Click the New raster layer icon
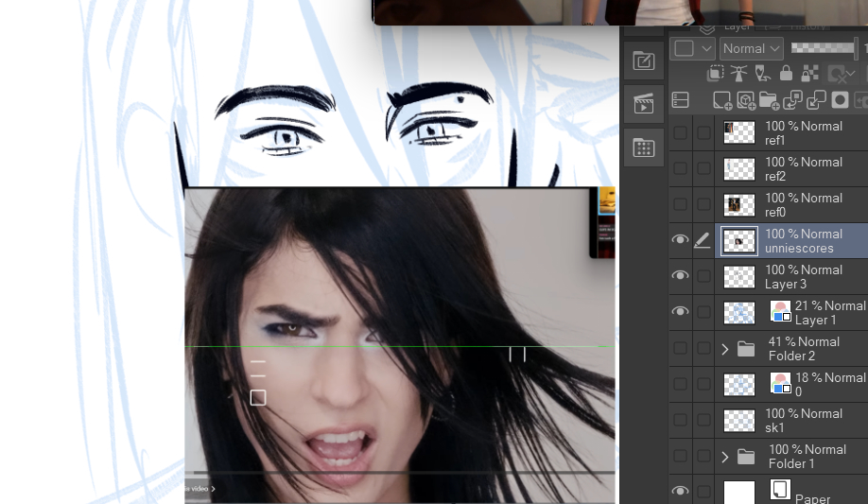Screen dimensions: 868x504 tap(722, 100)
